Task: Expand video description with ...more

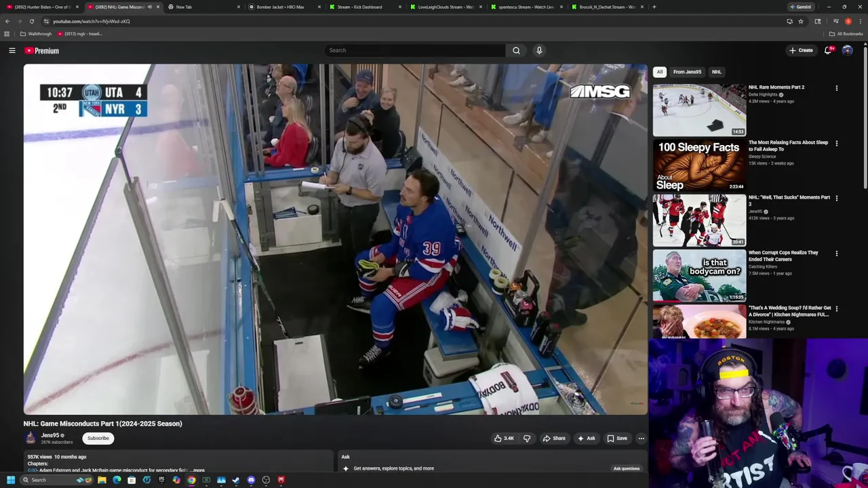Action: [197, 470]
